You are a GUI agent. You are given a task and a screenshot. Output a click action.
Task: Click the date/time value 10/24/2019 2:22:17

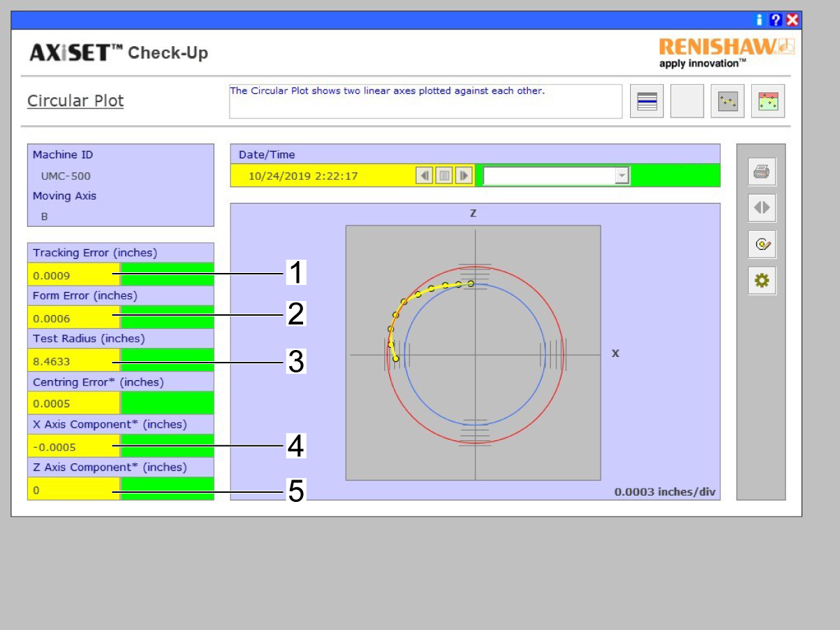tap(303, 176)
